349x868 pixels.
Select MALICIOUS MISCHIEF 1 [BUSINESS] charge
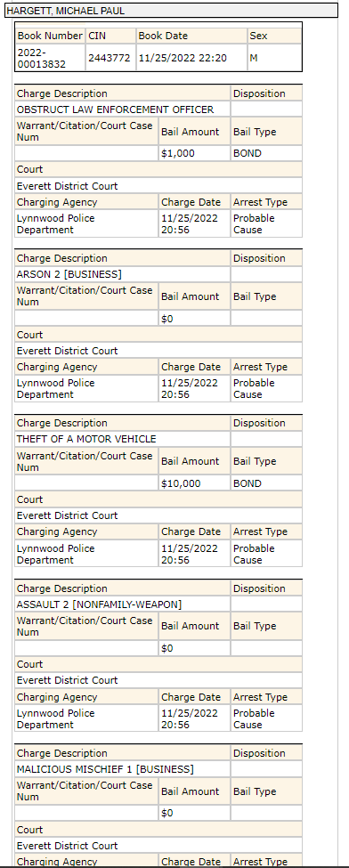[x=105, y=769]
